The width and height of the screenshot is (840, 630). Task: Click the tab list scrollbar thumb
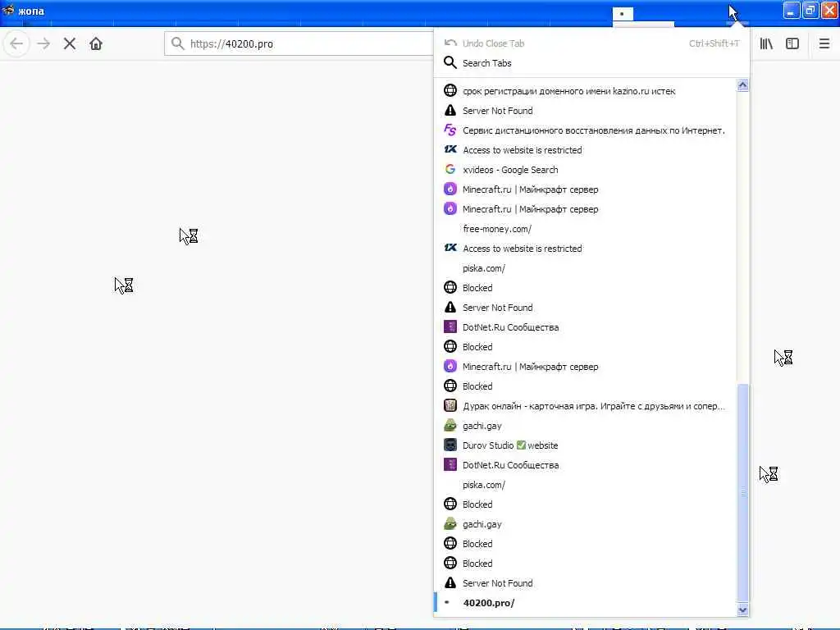[x=742, y=493]
